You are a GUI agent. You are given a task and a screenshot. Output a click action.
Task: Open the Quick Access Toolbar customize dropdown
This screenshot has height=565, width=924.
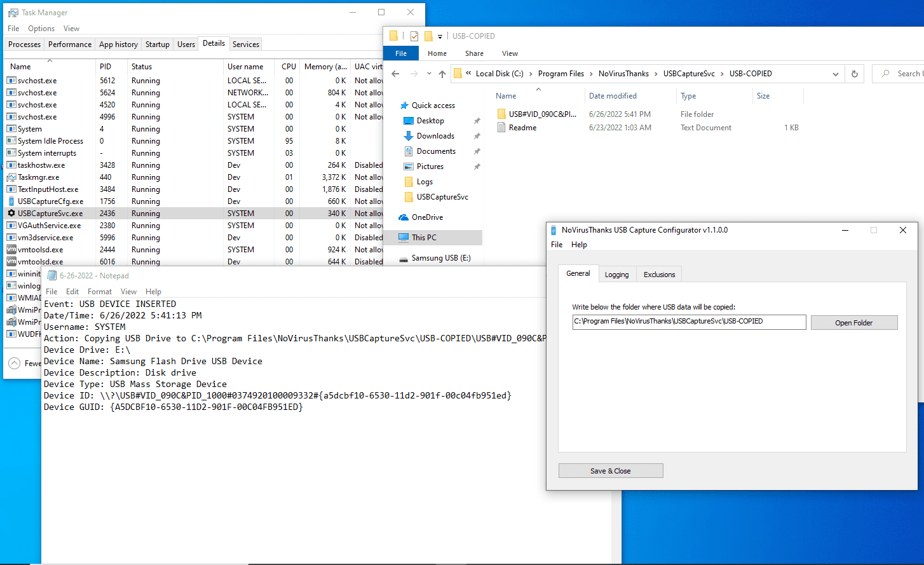tap(440, 37)
